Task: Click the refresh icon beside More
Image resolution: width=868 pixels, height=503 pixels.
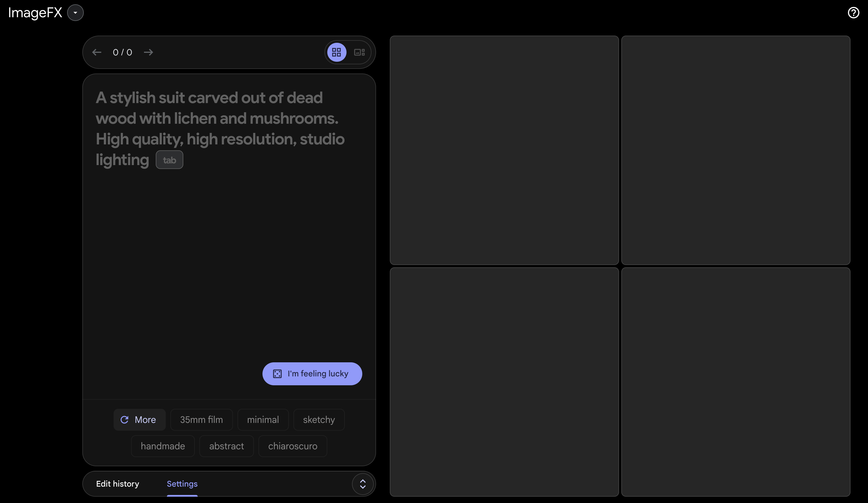Action: click(x=124, y=419)
